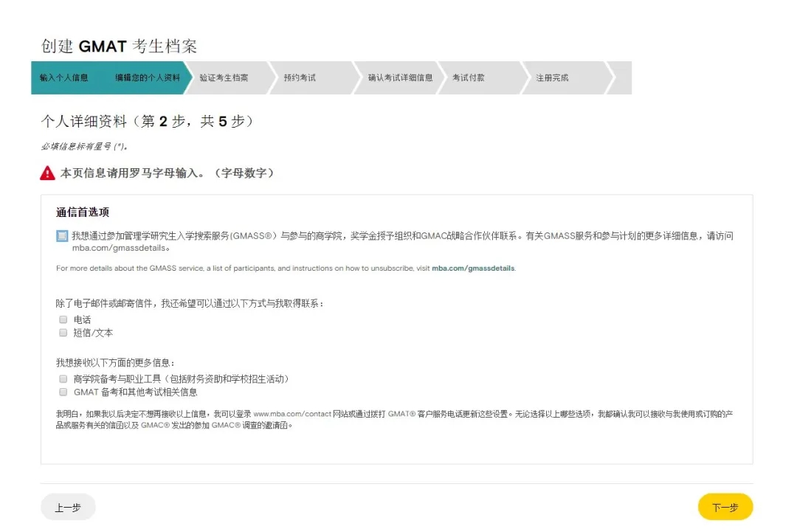The height and width of the screenshot is (532, 797).
Task: Click the www.mba.com/contact text in disclaimer
Action: coord(292,414)
